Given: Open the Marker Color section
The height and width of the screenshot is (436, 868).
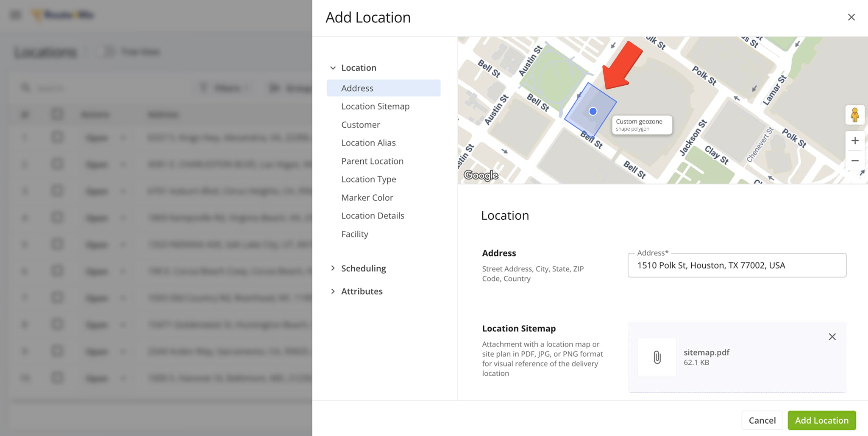Looking at the screenshot, I should tap(367, 198).
